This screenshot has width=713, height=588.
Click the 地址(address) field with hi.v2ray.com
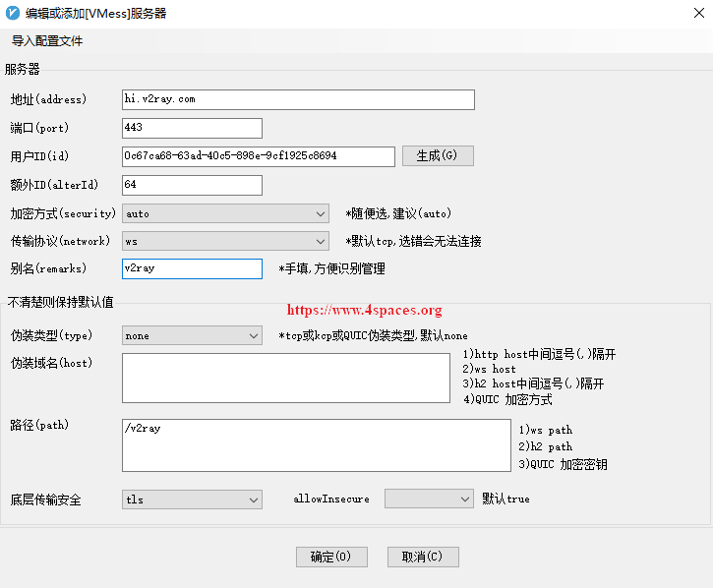coord(298,99)
